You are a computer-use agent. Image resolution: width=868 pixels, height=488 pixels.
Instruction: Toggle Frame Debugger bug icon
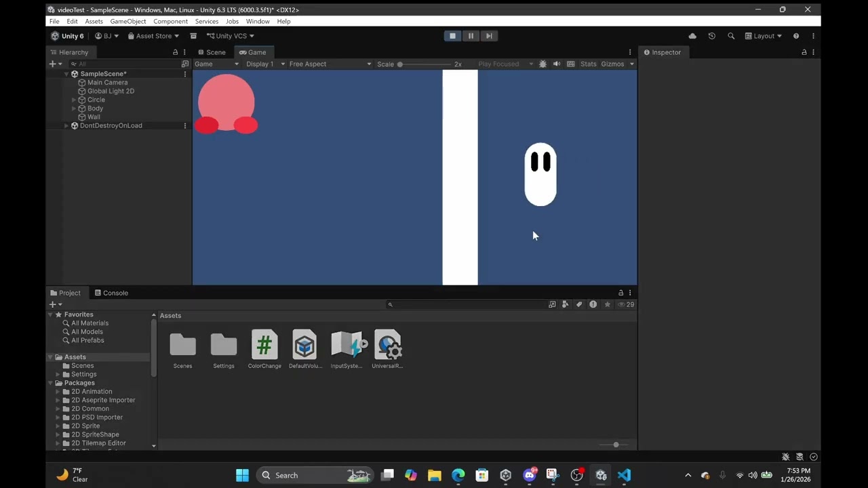pos(542,64)
